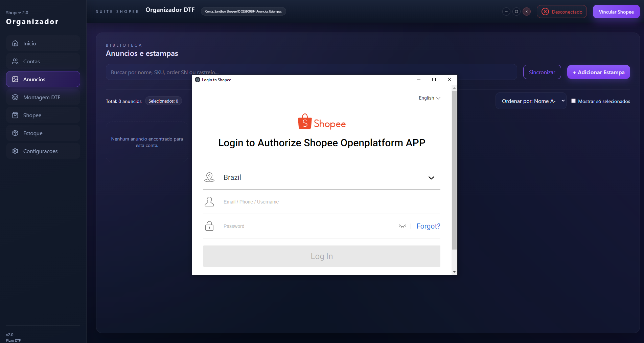
Task: Open Configuracoes using the gear icon
Action: (x=15, y=151)
